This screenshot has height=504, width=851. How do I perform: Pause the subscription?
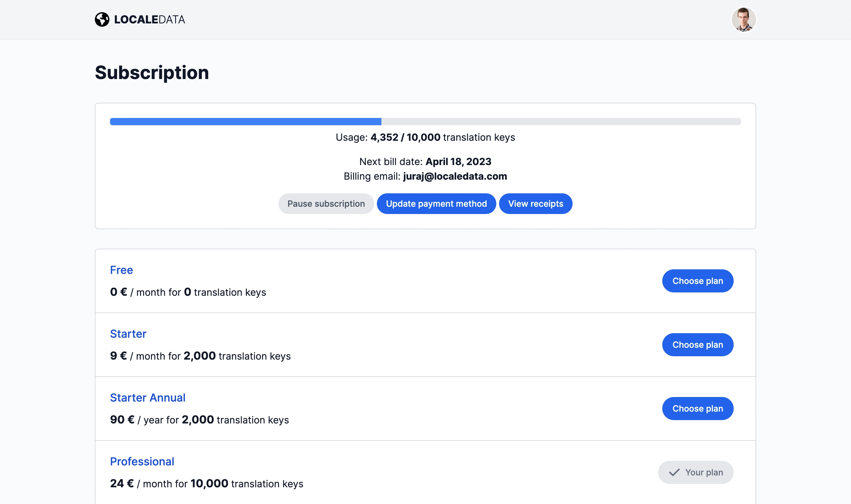pyautogui.click(x=326, y=203)
